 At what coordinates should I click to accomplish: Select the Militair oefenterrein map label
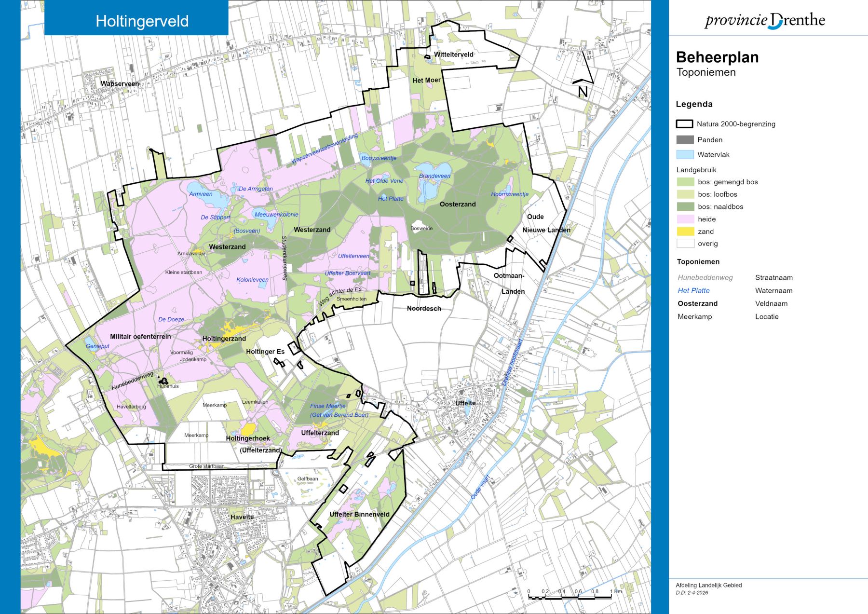click(140, 337)
